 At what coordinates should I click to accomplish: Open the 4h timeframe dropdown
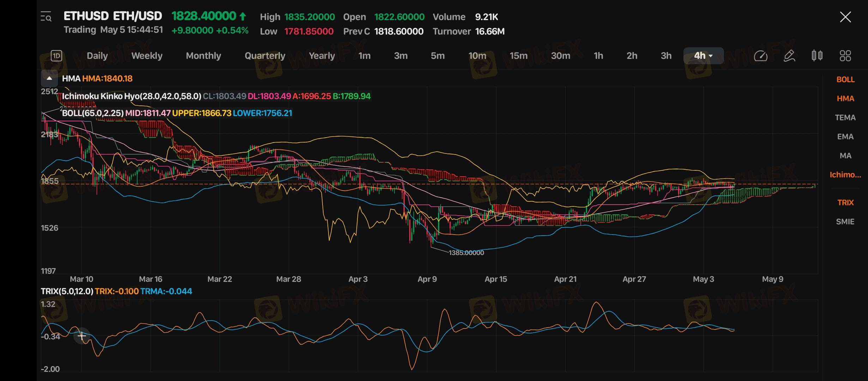tap(703, 56)
